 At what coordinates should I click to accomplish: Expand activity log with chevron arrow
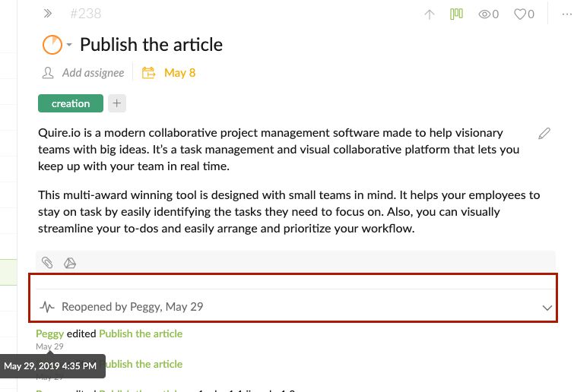547,308
